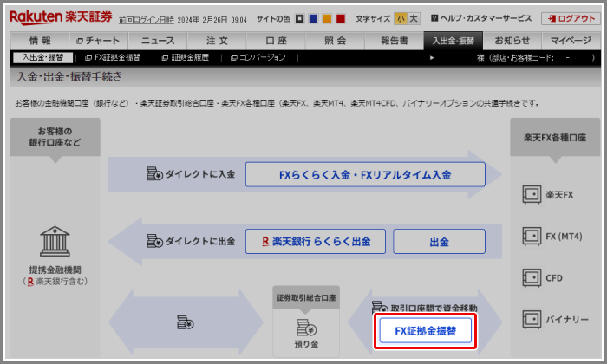Open 証拠金履歴 submenu item
Screen dimensions: 607x364
[x=185, y=58]
